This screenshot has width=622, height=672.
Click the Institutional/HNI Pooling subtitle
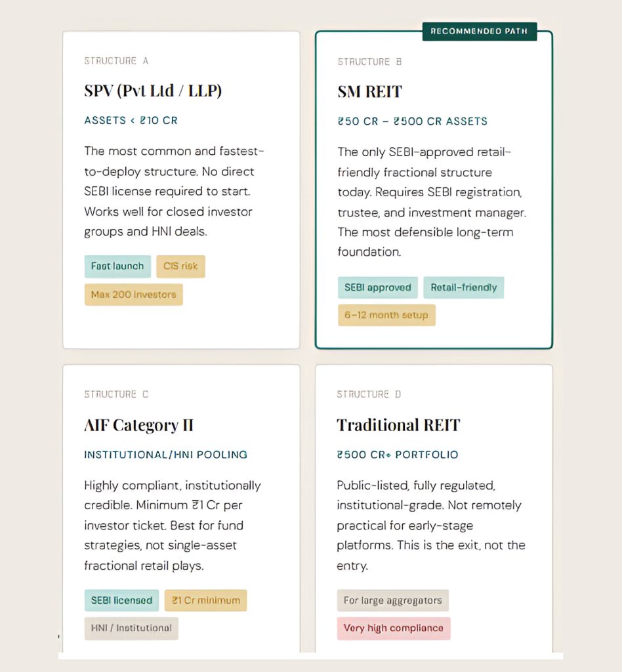click(165, 454)
